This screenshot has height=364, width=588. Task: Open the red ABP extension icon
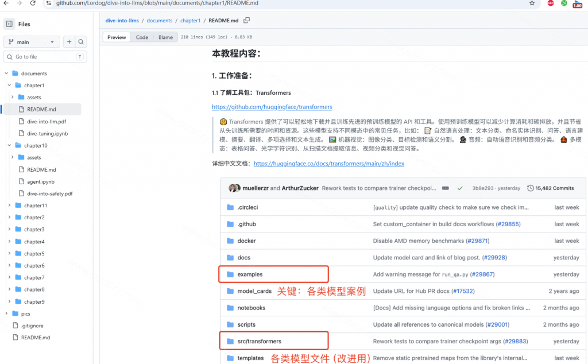coord(551,3)
